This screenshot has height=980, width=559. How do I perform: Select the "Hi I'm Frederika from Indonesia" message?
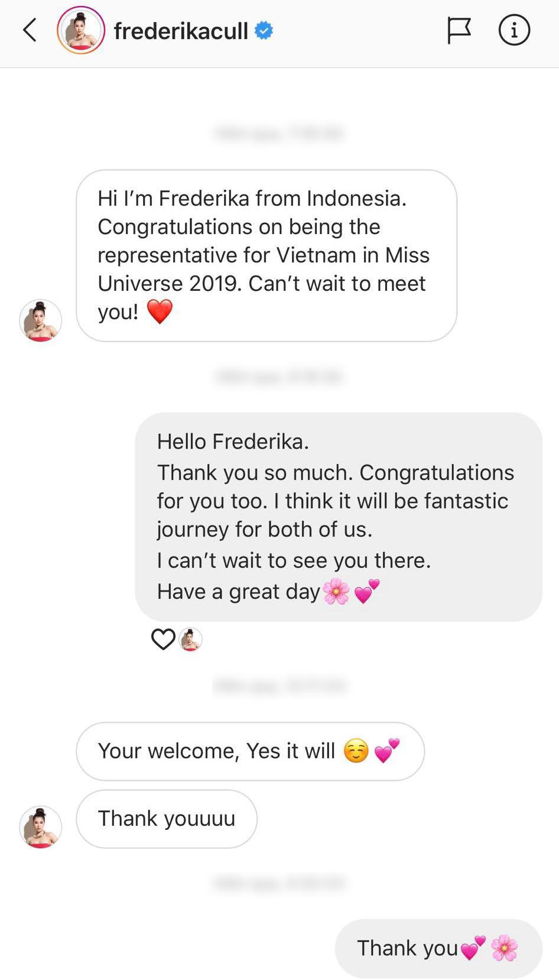pos(266,255)
